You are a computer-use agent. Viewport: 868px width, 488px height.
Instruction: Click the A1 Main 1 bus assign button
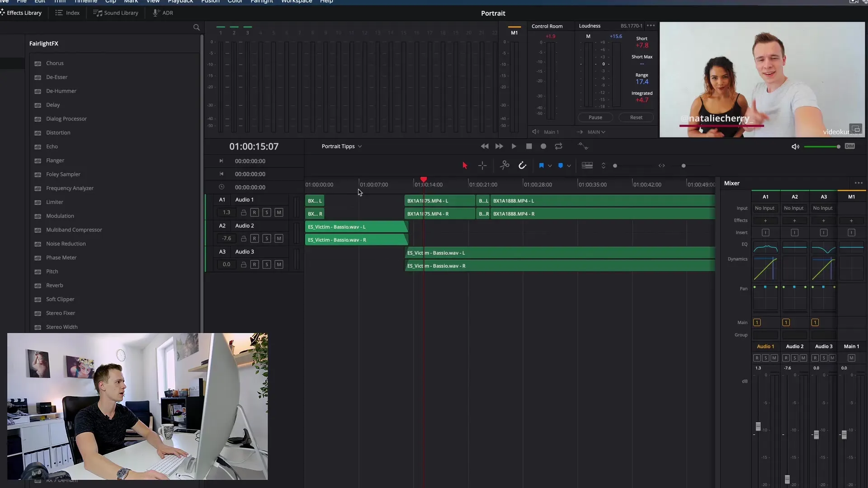(757, 323)
